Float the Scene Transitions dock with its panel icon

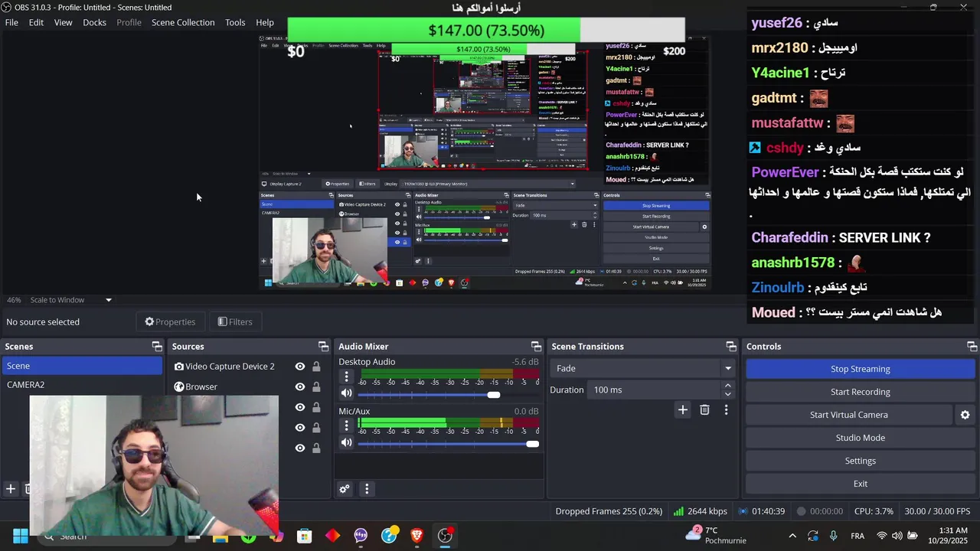tap(731, 347)
